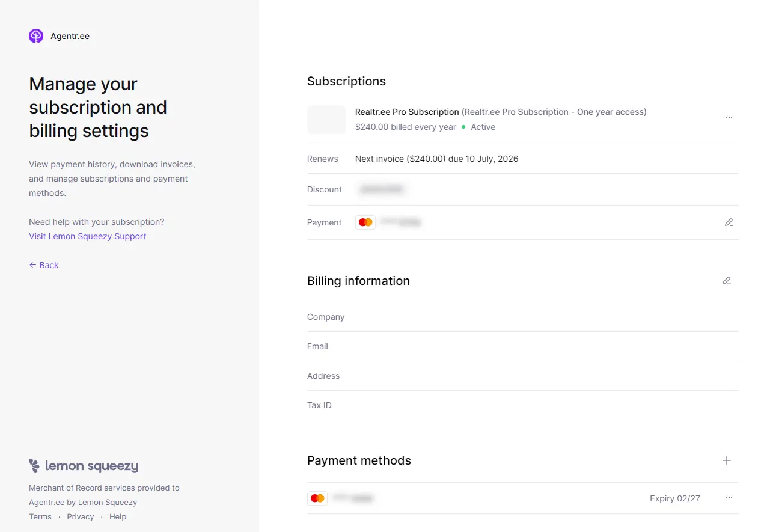Click the back arrow icon beside Back
This screenshot has height=532, width=764.
pos(32,264)
